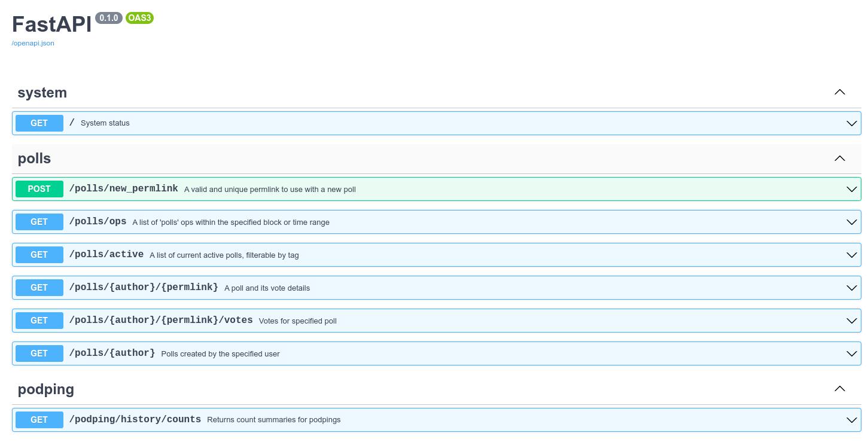Click 'Returns count summaries for podpings' text
The width and height of the screenshot is (868, 442).
tap(274, 420)
